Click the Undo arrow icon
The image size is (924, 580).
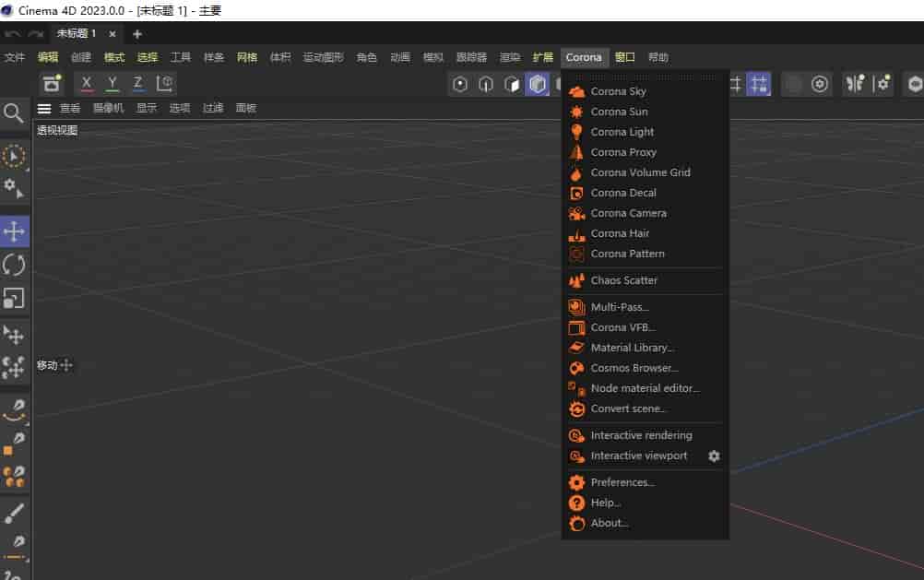click(x=11, y=33)
